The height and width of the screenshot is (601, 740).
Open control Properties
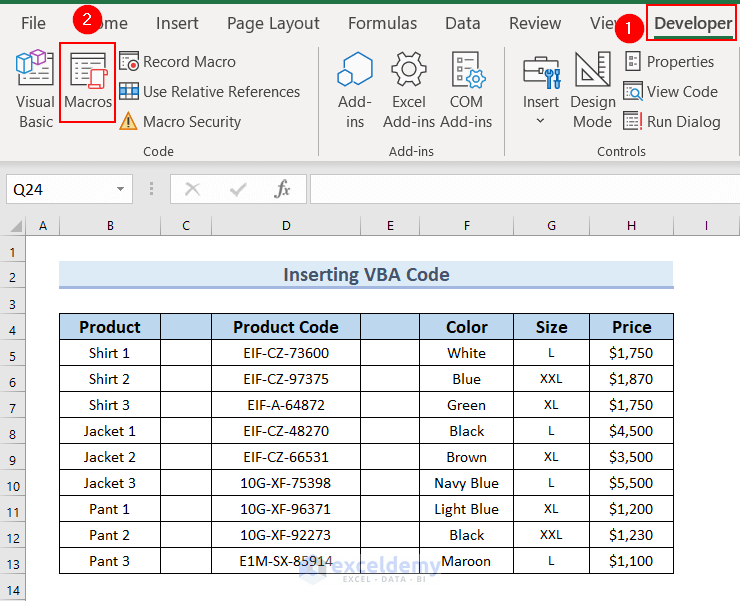pyautogui.click(x=669, y=62)
